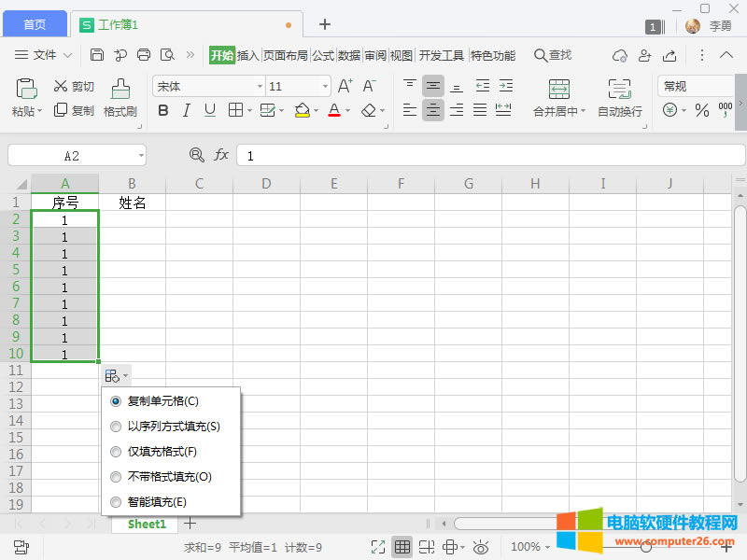
Task: Toggle Wrap Text (自动换行) icon
Action: [619, 89]
